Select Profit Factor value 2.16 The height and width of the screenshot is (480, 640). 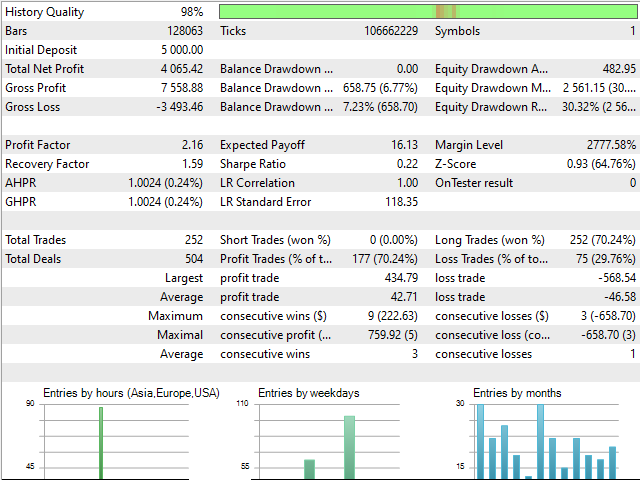tap(192, 145)
